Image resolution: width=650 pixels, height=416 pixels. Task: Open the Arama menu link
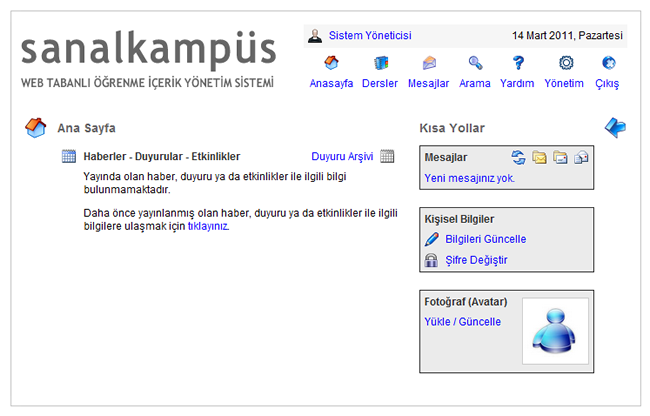pos(475,83)
